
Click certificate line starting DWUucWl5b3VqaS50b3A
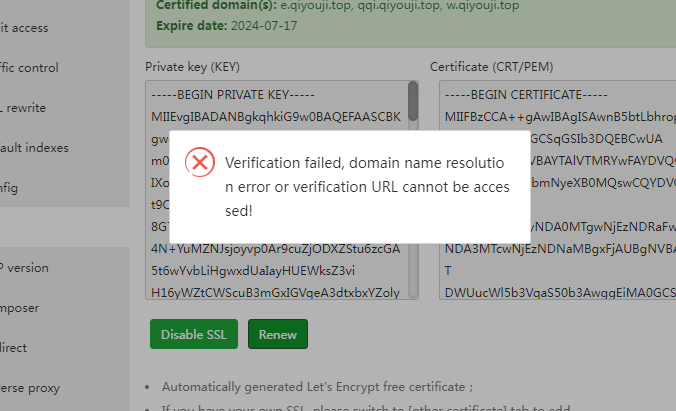click(x=560, y=293)
